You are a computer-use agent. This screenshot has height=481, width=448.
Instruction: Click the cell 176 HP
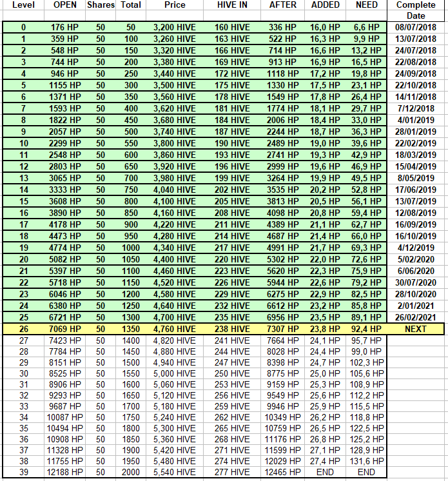pos(64,27)
